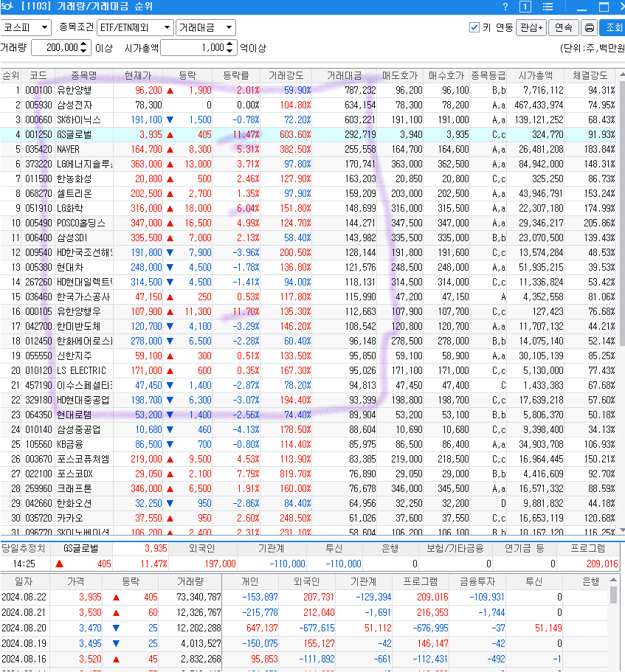Click the 체결강도 column header
The height and width of the screenshot is (672, 625).
click(x=590, y=76)
